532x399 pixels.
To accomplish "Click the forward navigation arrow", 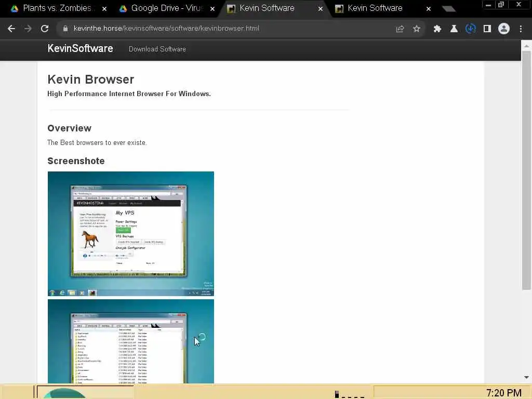I will coord(28,29).
